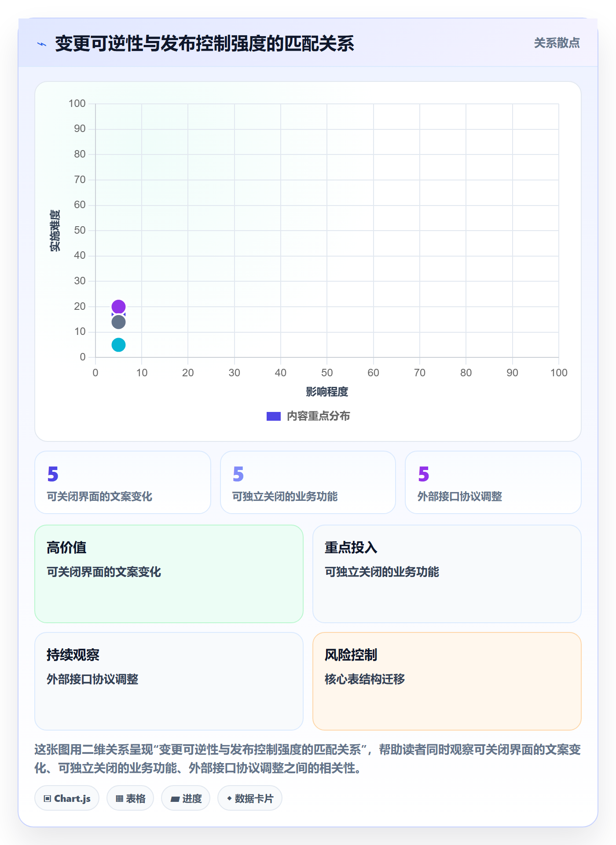Click the cyan scatter point near 5
This screenshot has height=845, width=616.
(118, 345)
